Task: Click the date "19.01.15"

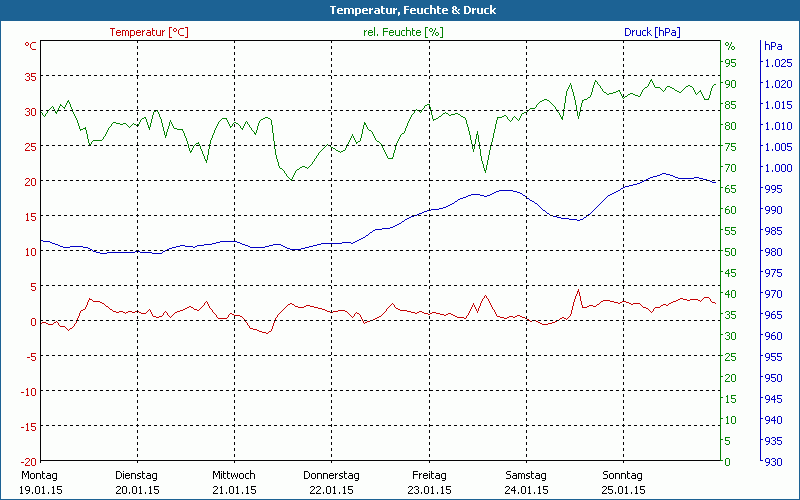Action: tap(40, 491)
